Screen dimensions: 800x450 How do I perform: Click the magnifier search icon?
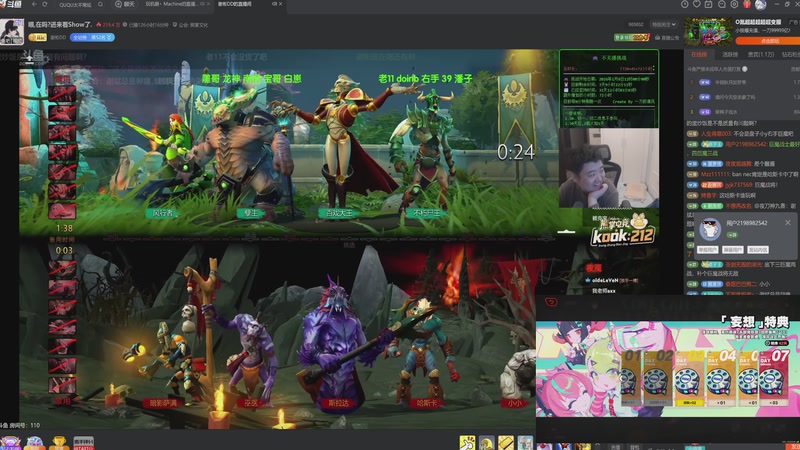click(100, 4)
